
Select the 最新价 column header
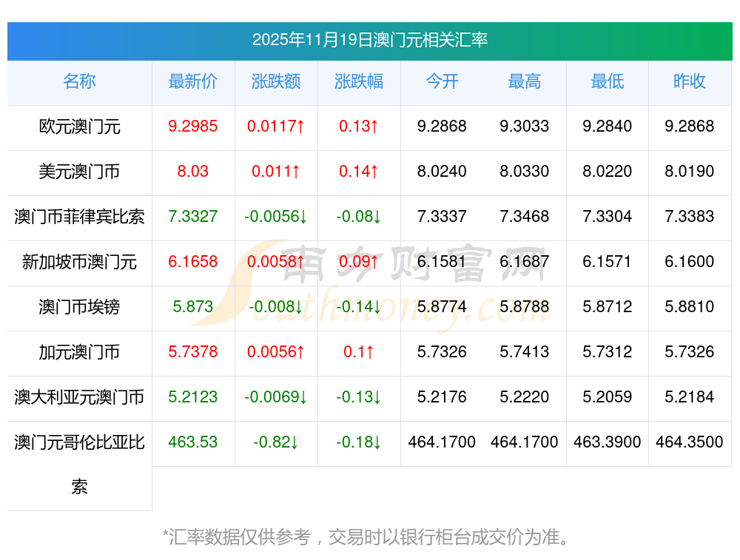(193, 81)
